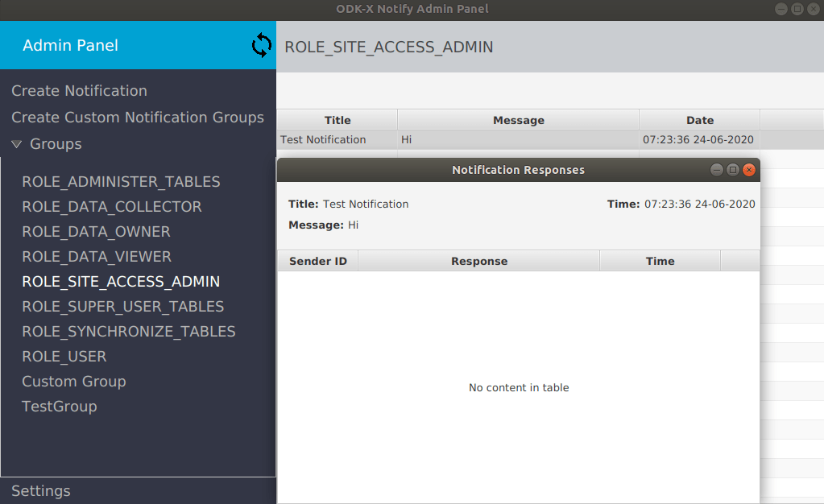Collapse the Groups expander triangle
Screen dimensions: 824x504
tap(16, 144)
